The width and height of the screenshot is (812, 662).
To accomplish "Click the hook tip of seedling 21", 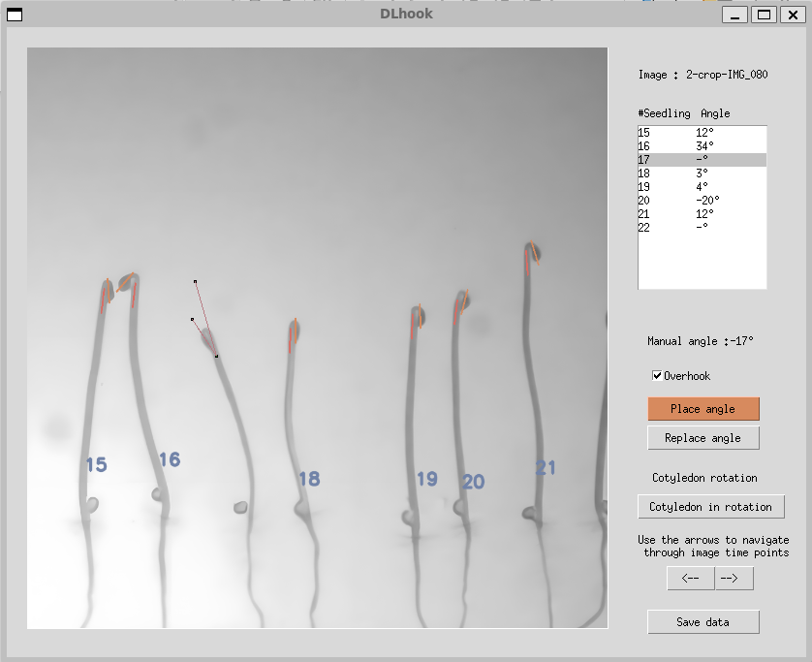I will [x=531, y=252].
